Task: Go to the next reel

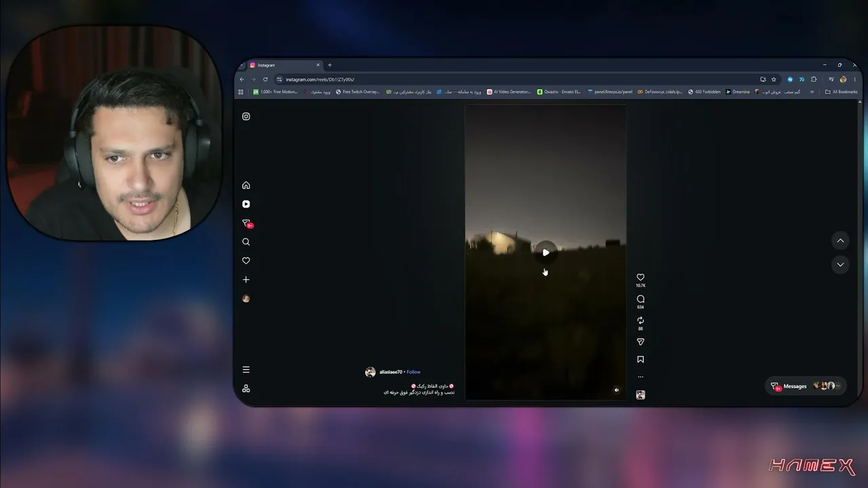Action: click(x=840, y=265)
